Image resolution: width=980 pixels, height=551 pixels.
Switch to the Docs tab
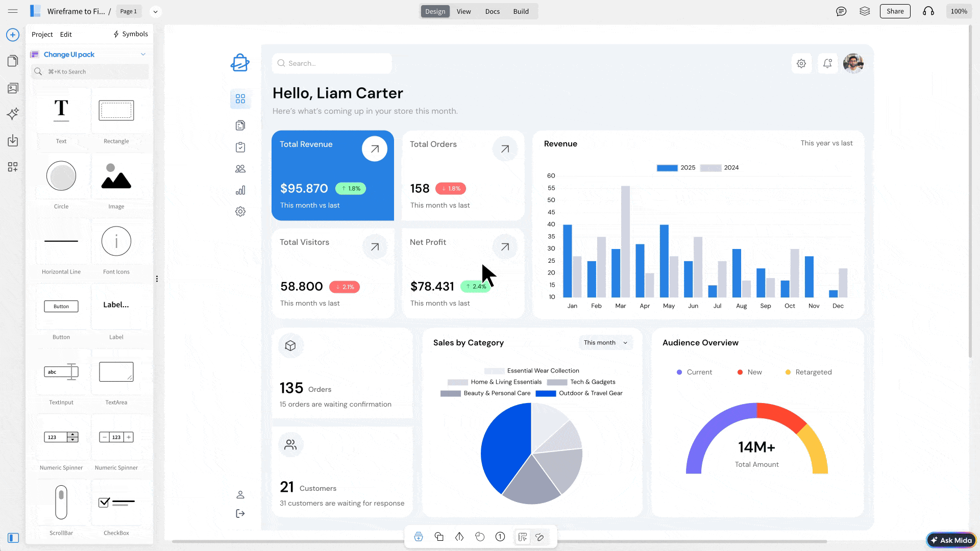(492, 11)
